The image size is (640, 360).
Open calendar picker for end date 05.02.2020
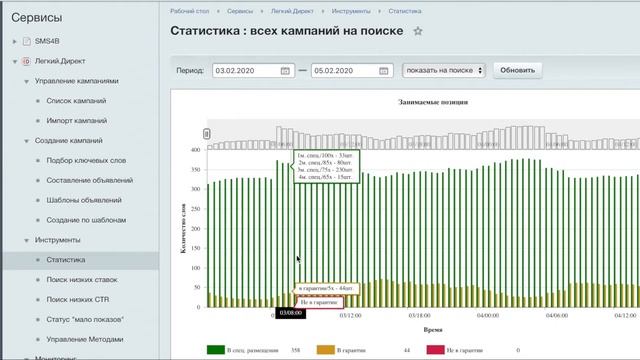click(x=383, y=71)
